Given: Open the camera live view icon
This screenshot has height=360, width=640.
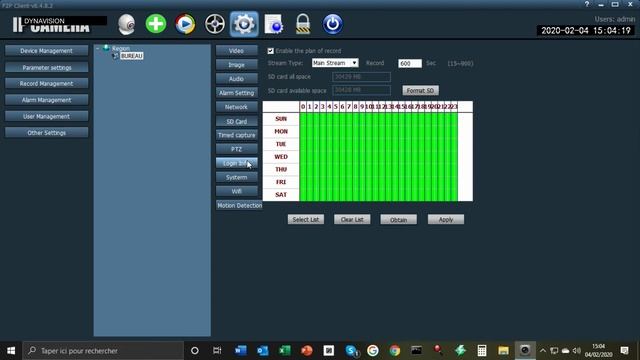Looking at the screenshot, I should click(x=127, y=24).
